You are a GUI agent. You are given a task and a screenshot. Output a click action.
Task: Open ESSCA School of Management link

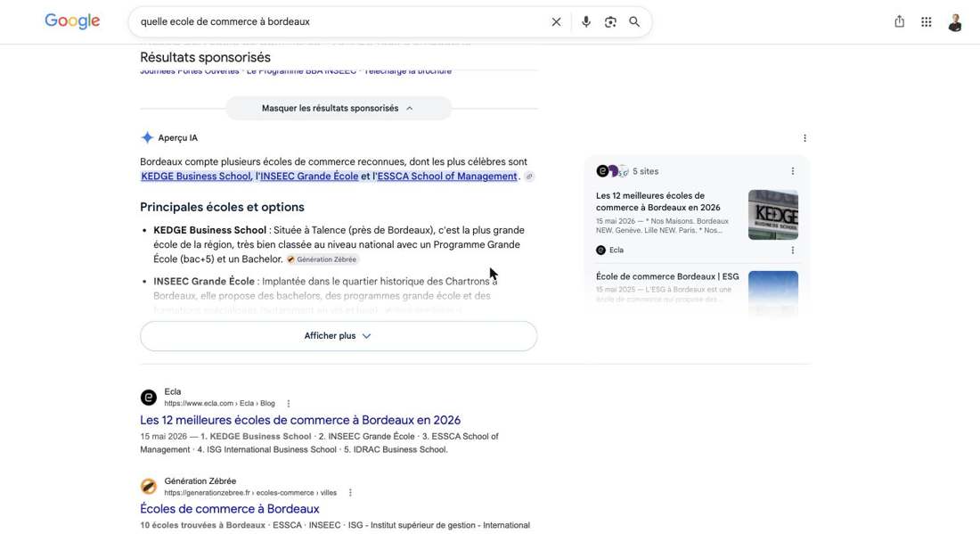[x=447, y=177]
